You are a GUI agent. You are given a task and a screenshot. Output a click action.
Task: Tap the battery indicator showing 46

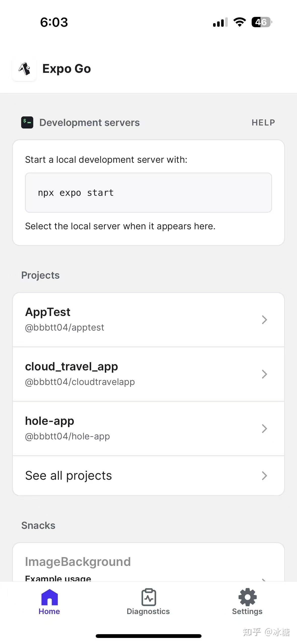[261, 22]
